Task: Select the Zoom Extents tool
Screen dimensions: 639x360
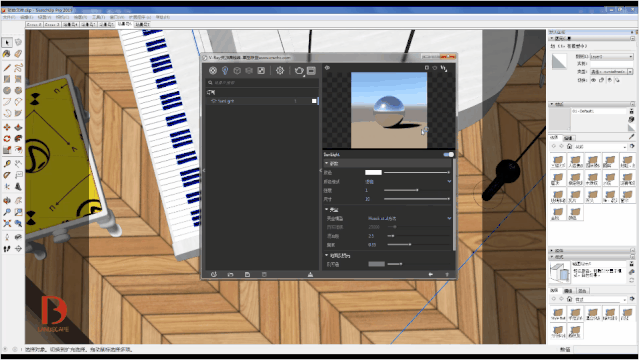Action: point(7,223)
